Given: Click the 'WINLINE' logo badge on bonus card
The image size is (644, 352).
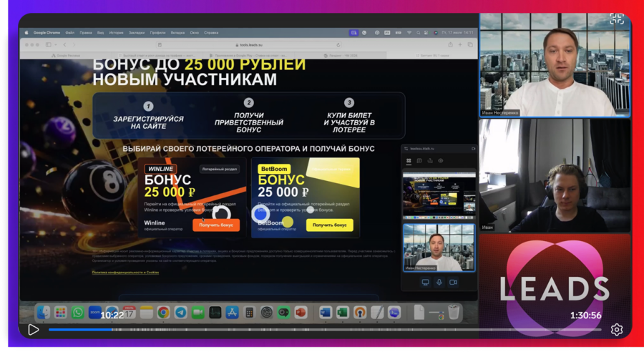Looking at the screenshot, I should (x=160, y=169).
